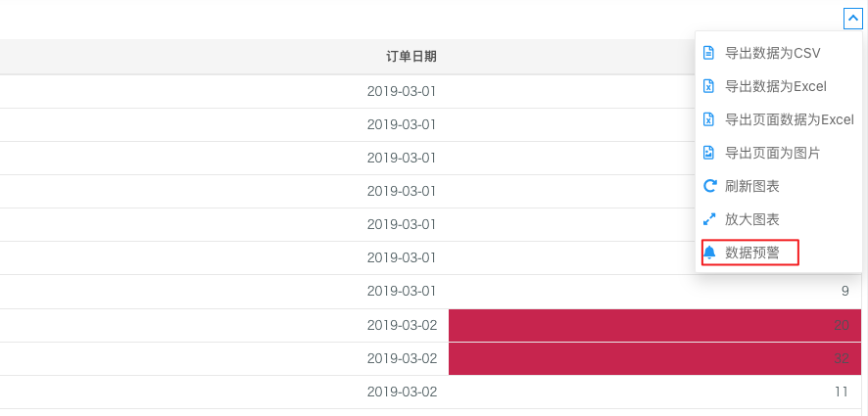The image size is (868, 416).
Task: Click the CSV export file icon
Action: (708, 53)
